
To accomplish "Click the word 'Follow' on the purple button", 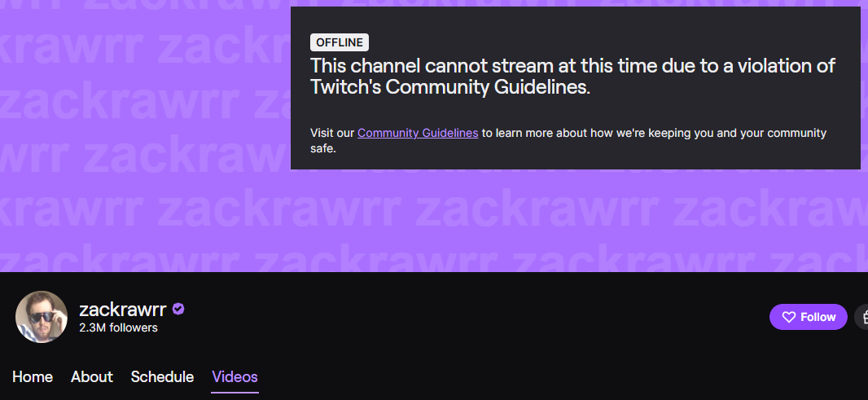I will pos(818,317).
